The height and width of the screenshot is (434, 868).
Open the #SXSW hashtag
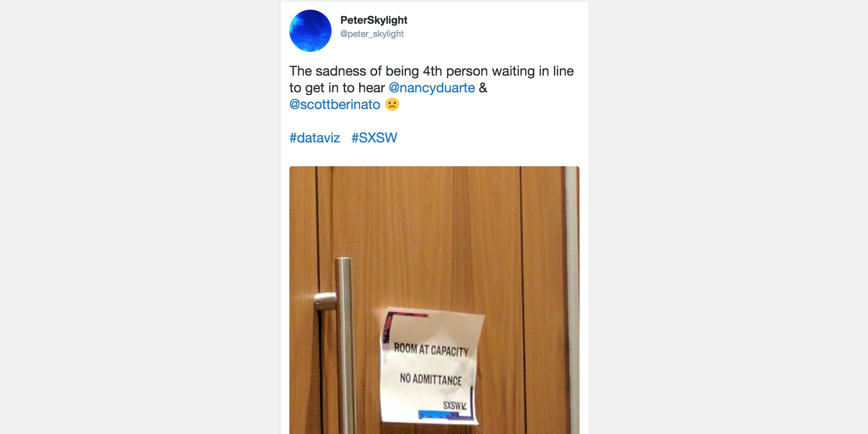click(x=374, y=138)
